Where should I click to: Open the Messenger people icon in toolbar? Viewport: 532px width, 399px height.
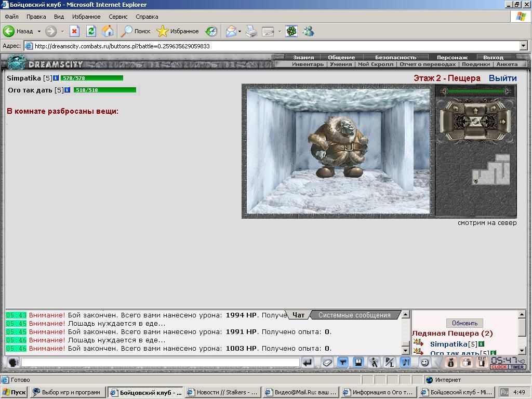309,31
